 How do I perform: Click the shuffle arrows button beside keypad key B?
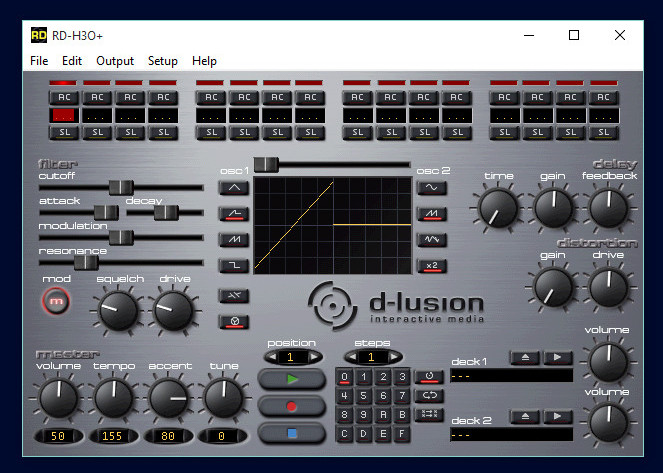click(429, 415)
